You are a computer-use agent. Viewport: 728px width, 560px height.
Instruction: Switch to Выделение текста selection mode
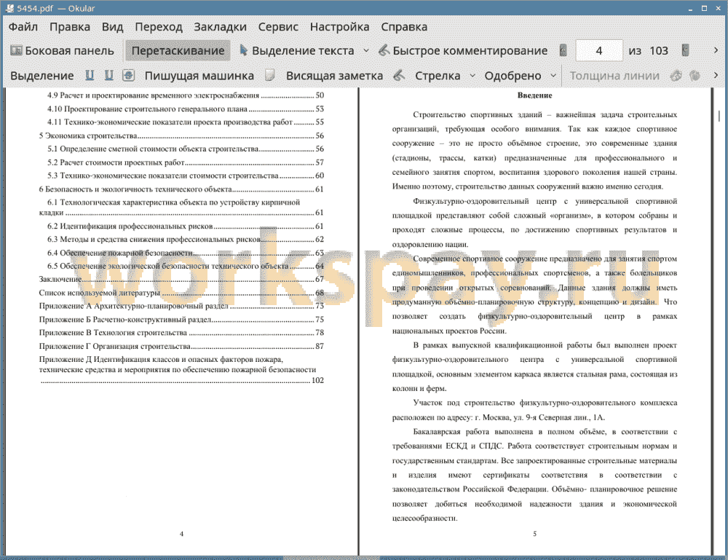pos(297,51)
